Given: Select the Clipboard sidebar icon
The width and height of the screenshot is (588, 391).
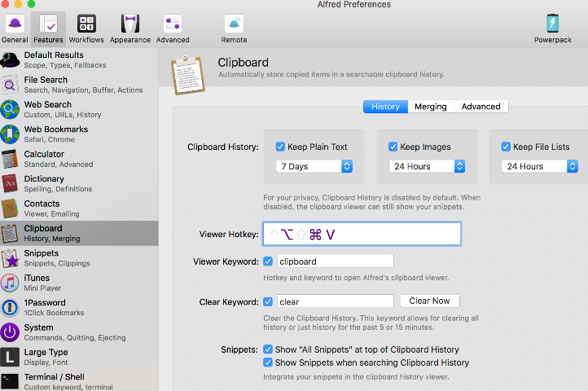Looking at the screenshot, I should 10,233.
